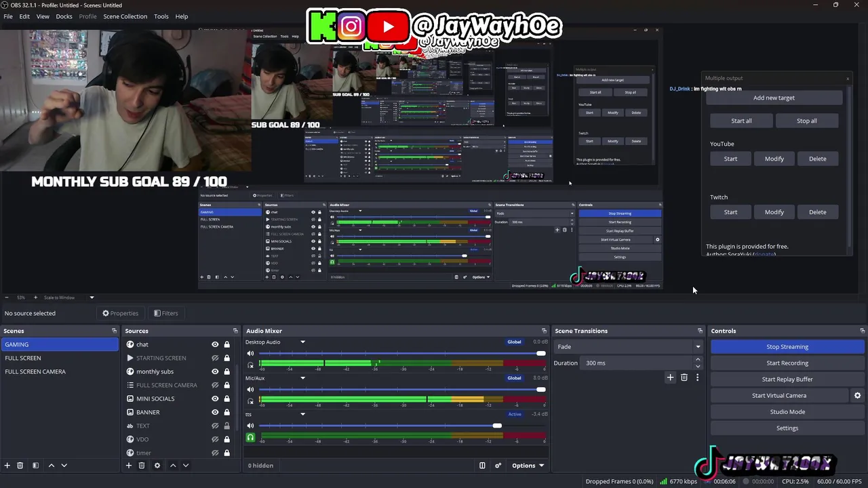Zoom in preview with plus icon
The height and width of the screenshot is (488, 868).
pos(36,298)
